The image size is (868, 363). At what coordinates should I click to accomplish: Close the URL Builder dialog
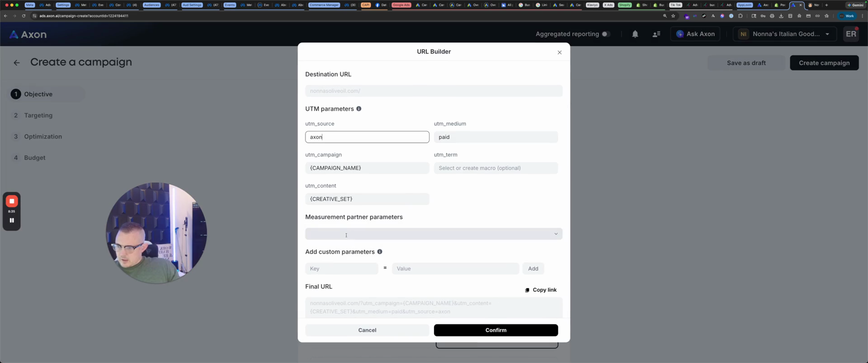pyautogui.click(x=559, y=52)
